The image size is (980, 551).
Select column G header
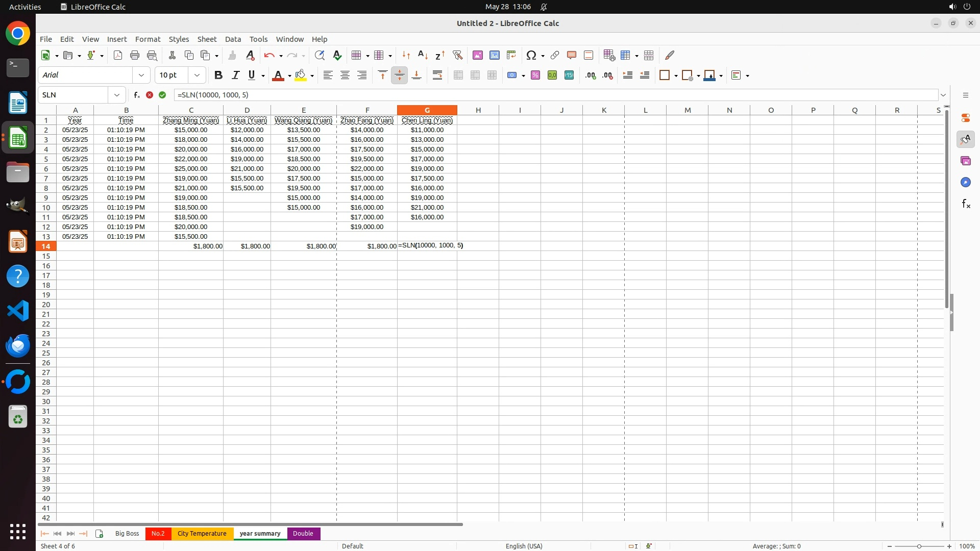coord(427,110)
